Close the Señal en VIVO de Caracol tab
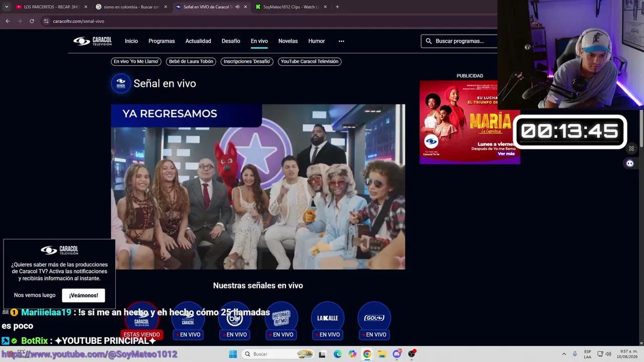This screenshot has height=362, width=644. point(246,7)
